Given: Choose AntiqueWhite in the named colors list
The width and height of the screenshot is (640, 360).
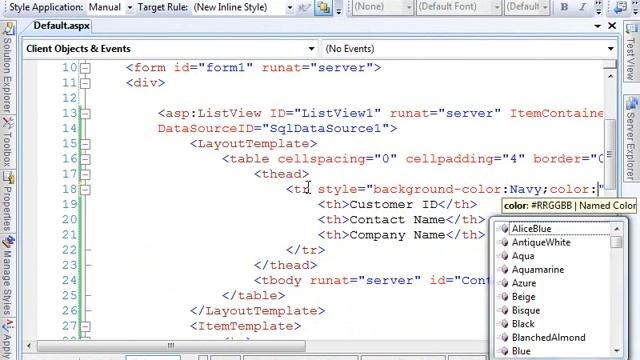Looking at the screenshot, I should 541,242.
